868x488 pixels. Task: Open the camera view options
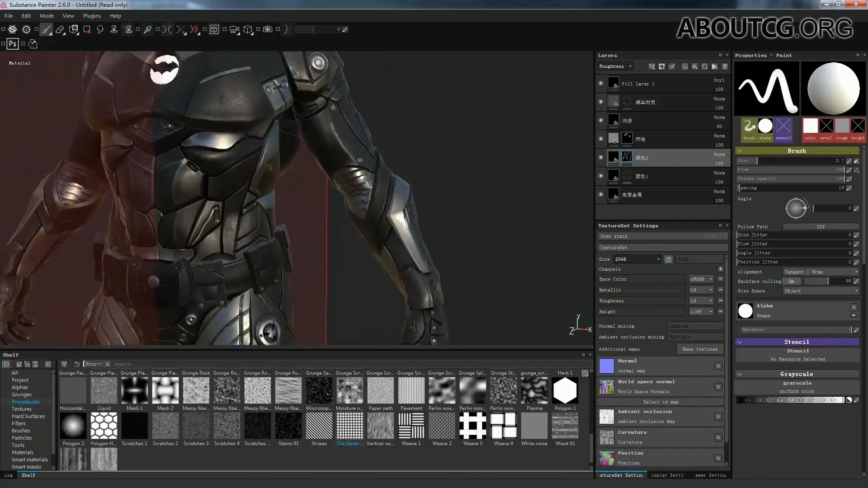click(x=234, y=29)
